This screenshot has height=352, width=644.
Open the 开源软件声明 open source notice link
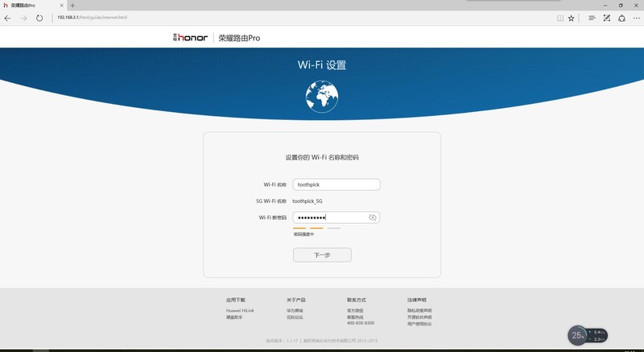click(419, 317)
